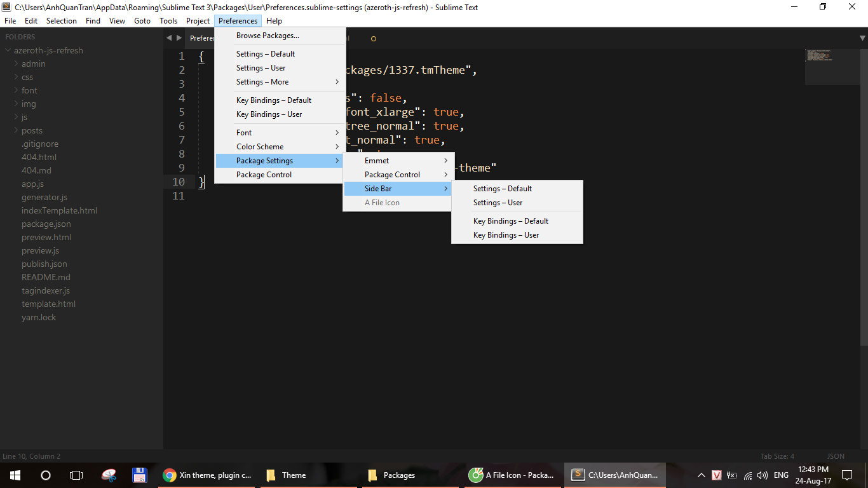Open yarn.lock in the file tree
The height and width of the screenshot is (488, 868).
(x=39, y=317)
